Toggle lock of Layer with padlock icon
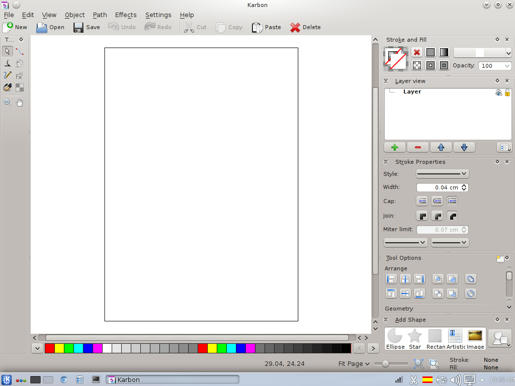Screen dimensions: 515x386 [x=507, y=93]
